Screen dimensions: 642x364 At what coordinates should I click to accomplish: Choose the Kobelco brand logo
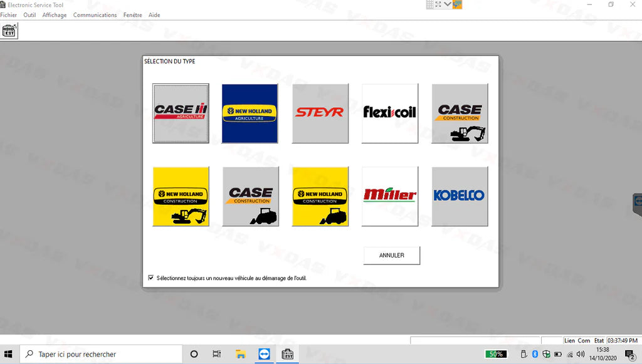[460, 196]
